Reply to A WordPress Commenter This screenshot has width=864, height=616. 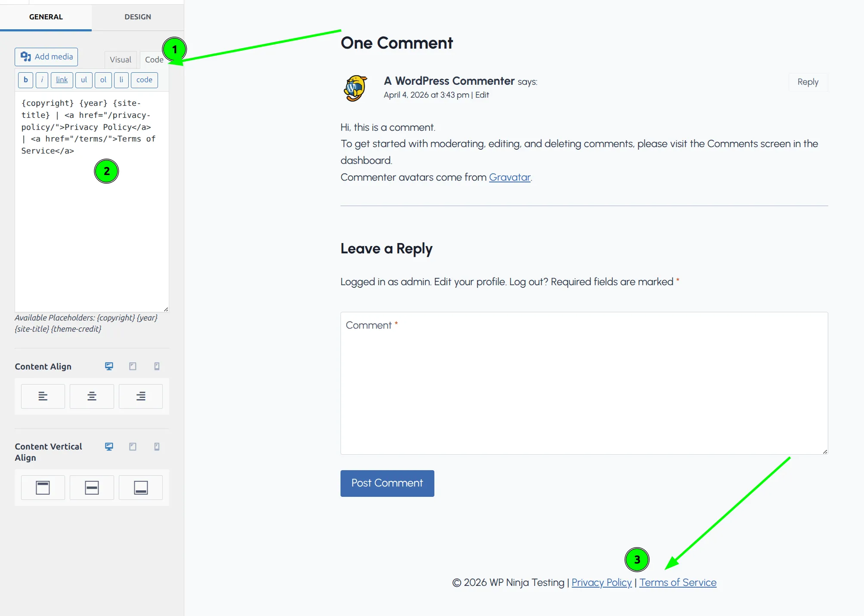(x=808, y=82)
